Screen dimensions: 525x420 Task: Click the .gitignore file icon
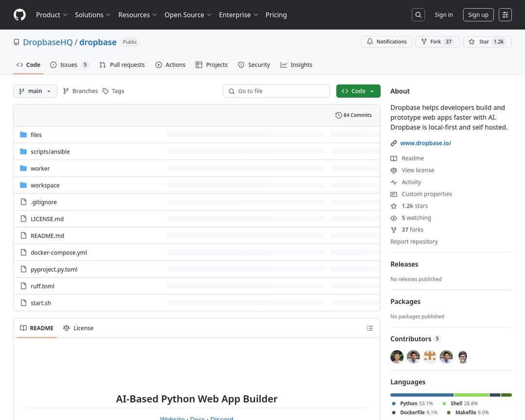coord(23,202)
